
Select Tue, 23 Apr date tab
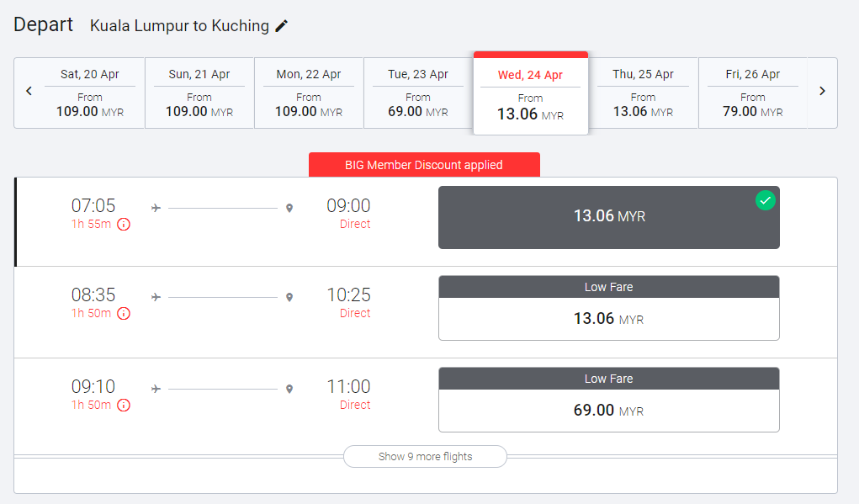418,93
